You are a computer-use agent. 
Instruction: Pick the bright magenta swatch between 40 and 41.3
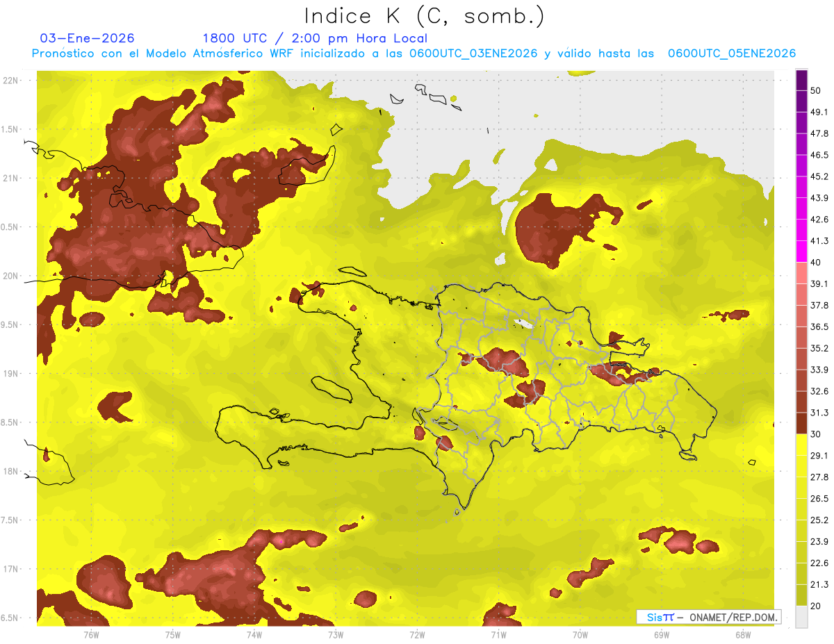point(801,251)
